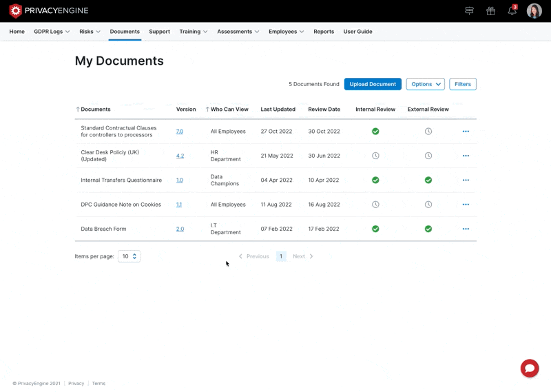Click the '30 Oct 2022' review date

(324, 132)
